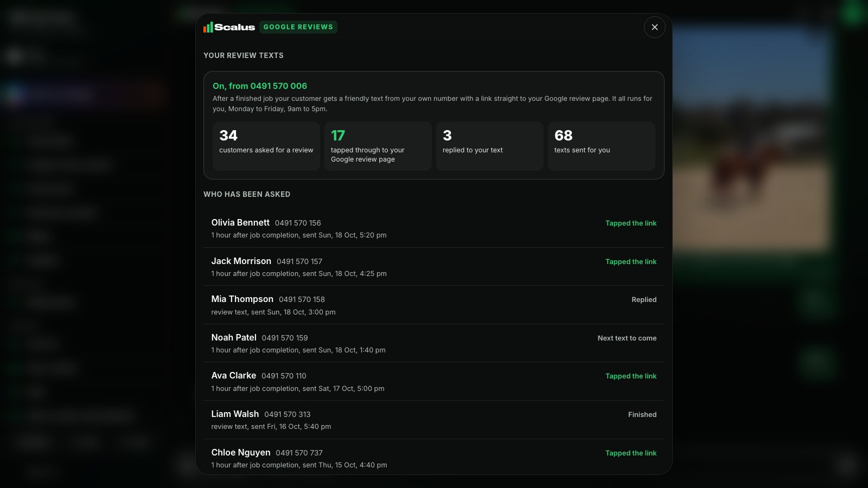This screenshot has height=488, width=868.
Task: Click Liam Walsh's name
Action: point(235,414)
